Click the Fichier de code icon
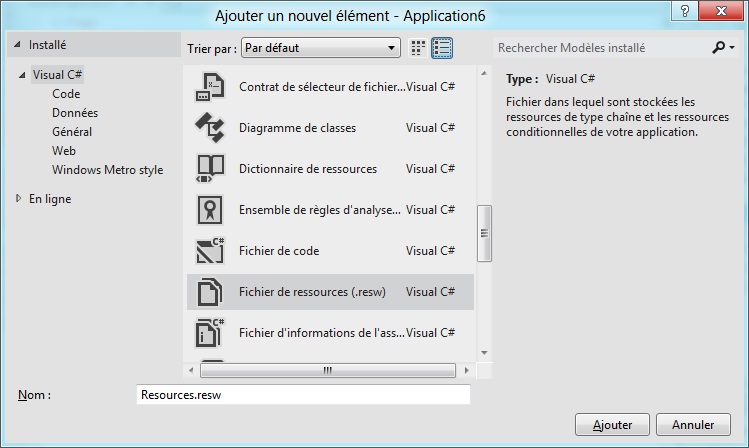 coord(210,251)
